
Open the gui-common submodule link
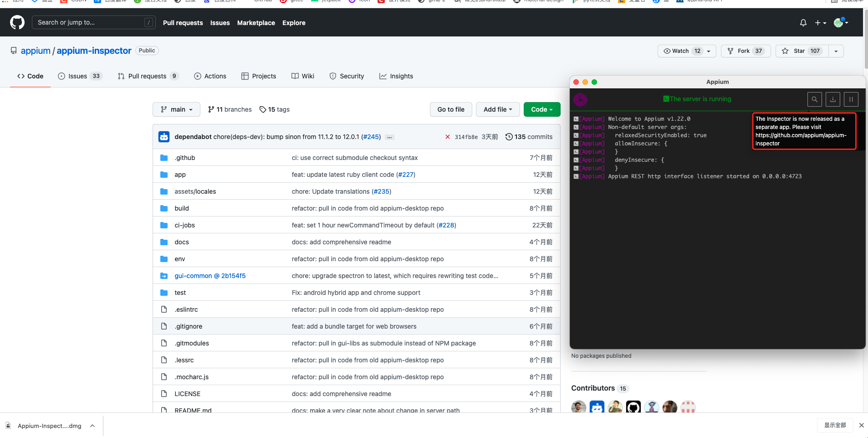click(x=210, y=276)
